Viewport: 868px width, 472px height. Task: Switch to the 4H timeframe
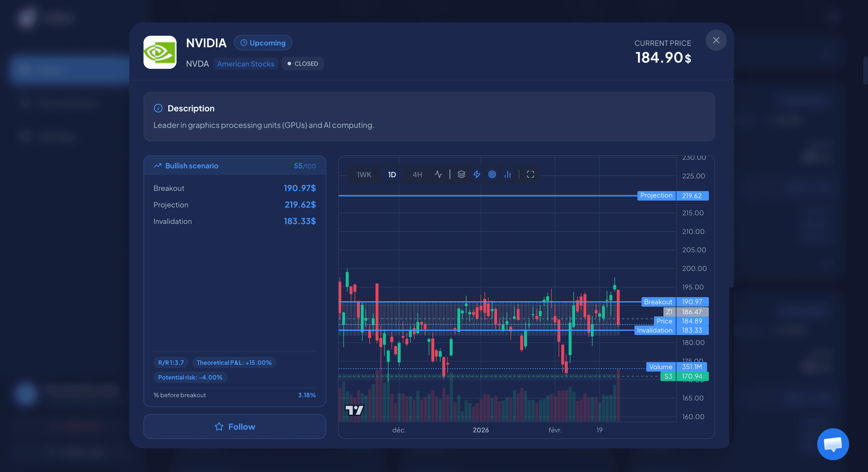[x=417, y=174]
